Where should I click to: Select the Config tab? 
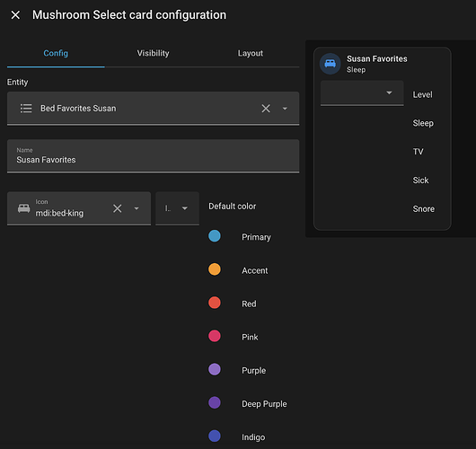pos(56,53)
